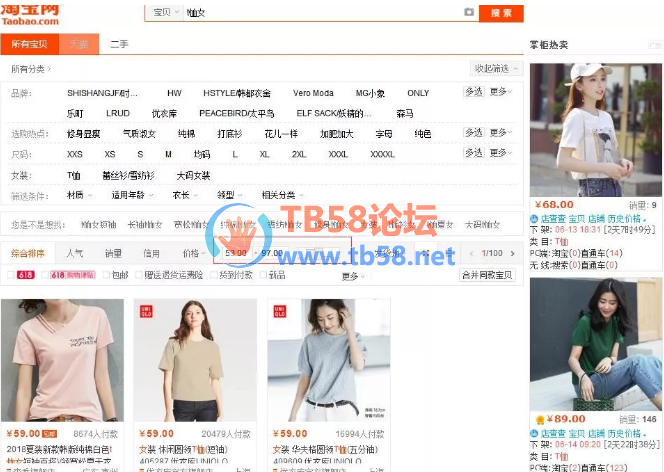664x472 pixels.
Task: Click the orange 搜索 search button
Action: [501, 13]
